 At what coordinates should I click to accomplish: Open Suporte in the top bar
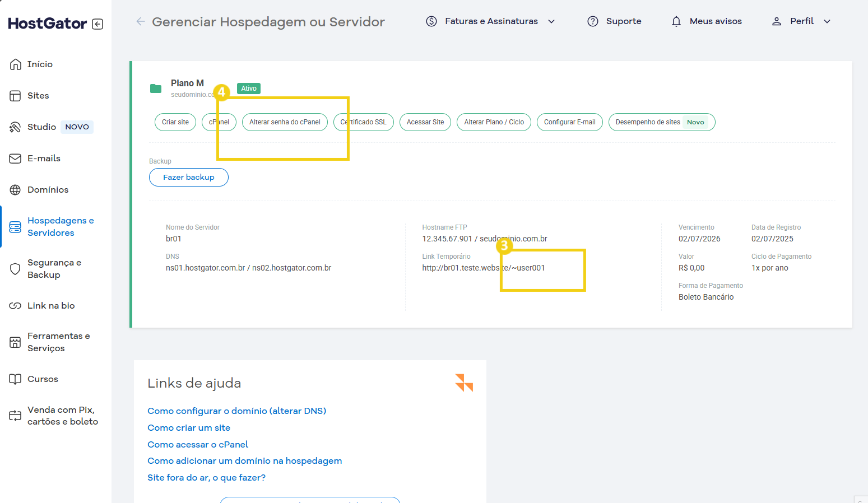(x=624, y=21)
